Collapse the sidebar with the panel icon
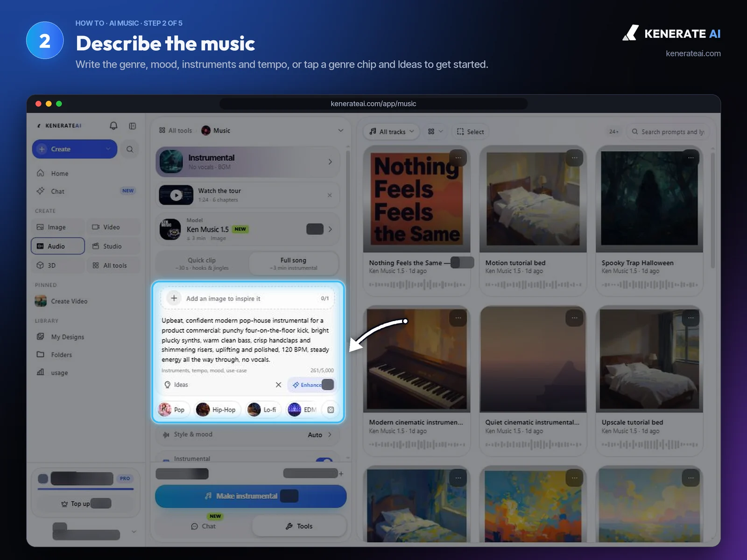 pyautogui.click(x=133, y=126)
